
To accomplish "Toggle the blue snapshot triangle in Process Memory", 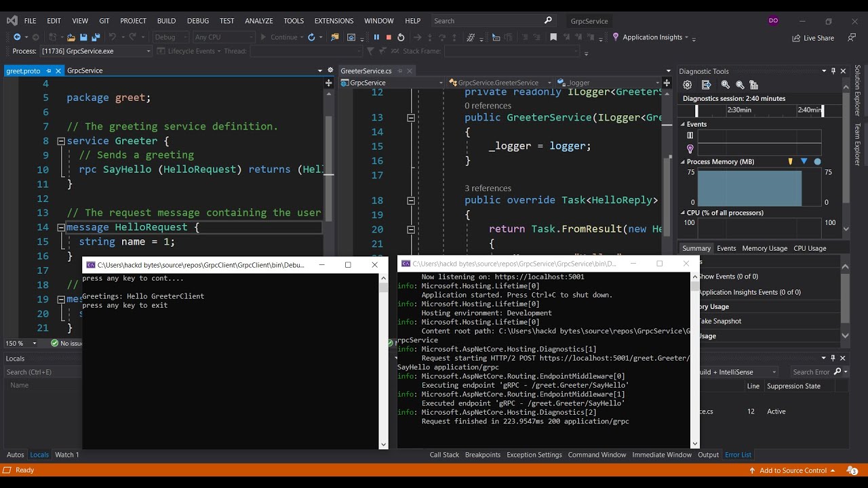I will click(804, 161).
